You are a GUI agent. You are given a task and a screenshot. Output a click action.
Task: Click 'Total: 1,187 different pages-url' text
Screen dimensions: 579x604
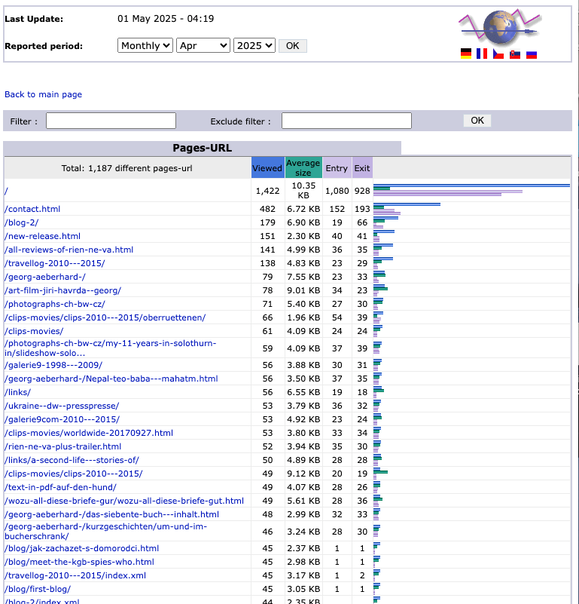127,168
